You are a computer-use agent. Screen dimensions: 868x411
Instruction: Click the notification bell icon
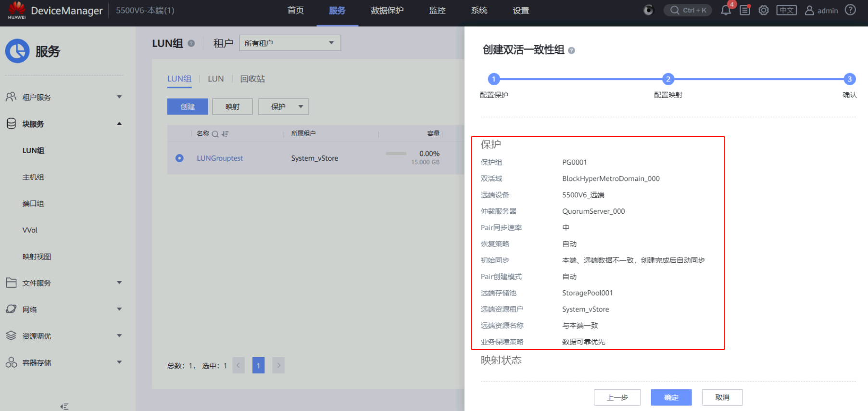coord(726,11)
